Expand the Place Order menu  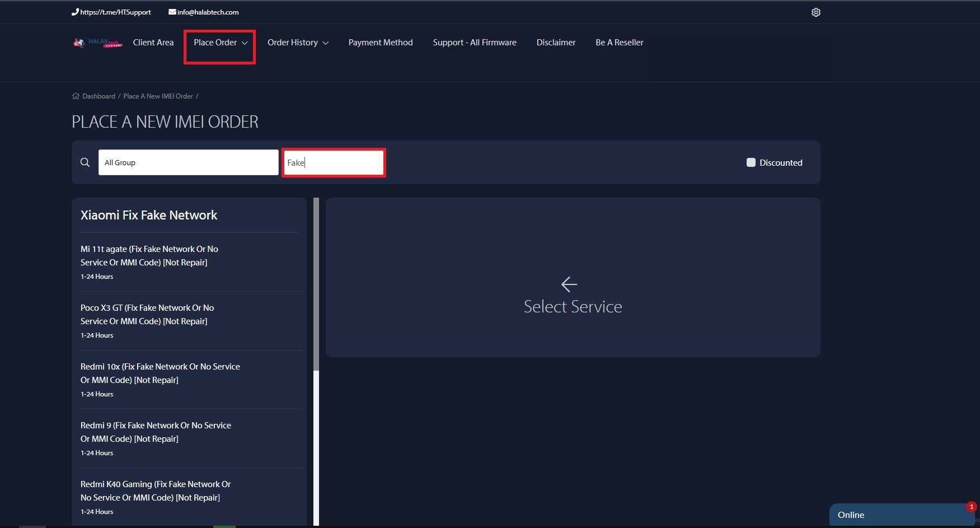(221, 43)
